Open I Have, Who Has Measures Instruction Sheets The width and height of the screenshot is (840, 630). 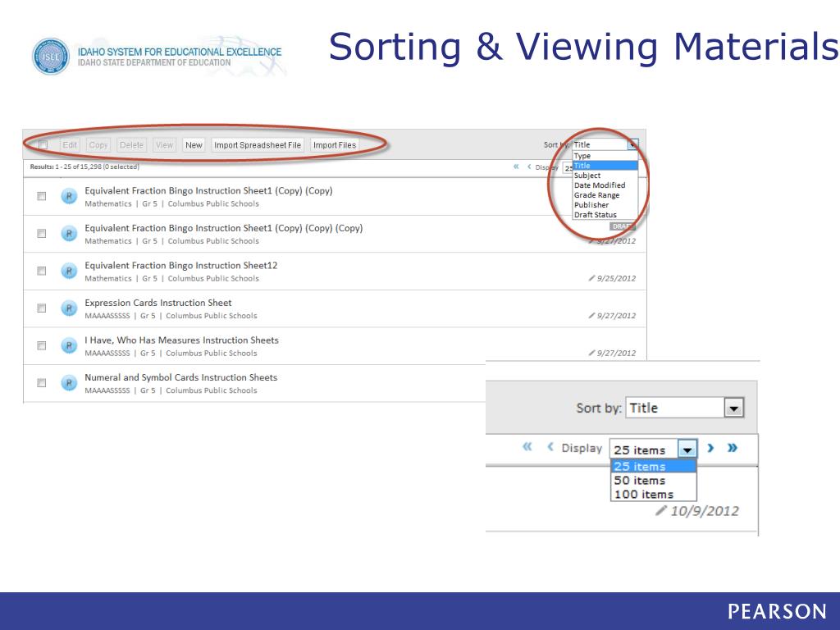tap(181, 340)
